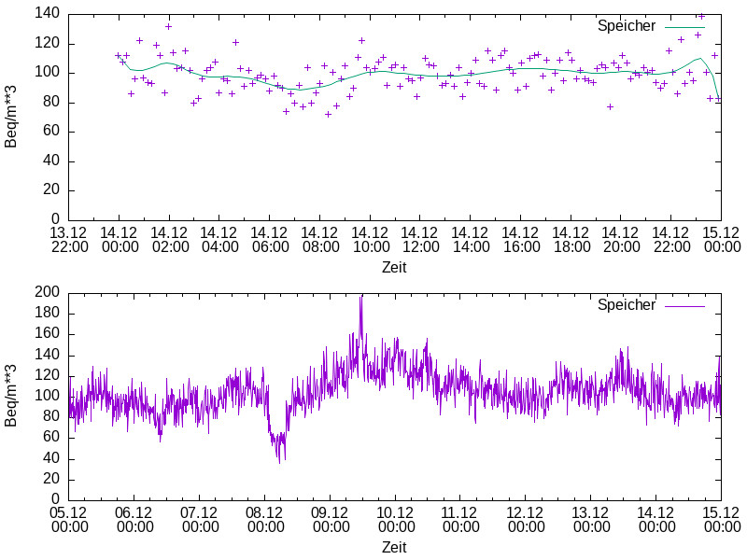The width and height of the screenshot is (747, 560).
Task: Click the Speicher legend label in lower chart
Action: click(626, 304)
